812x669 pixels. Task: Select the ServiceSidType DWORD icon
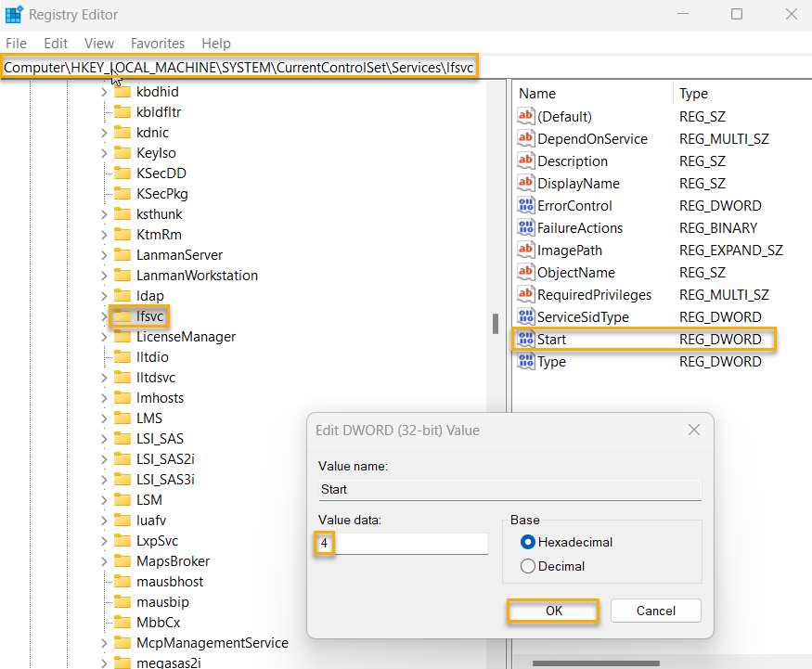(x=526, y=316)
